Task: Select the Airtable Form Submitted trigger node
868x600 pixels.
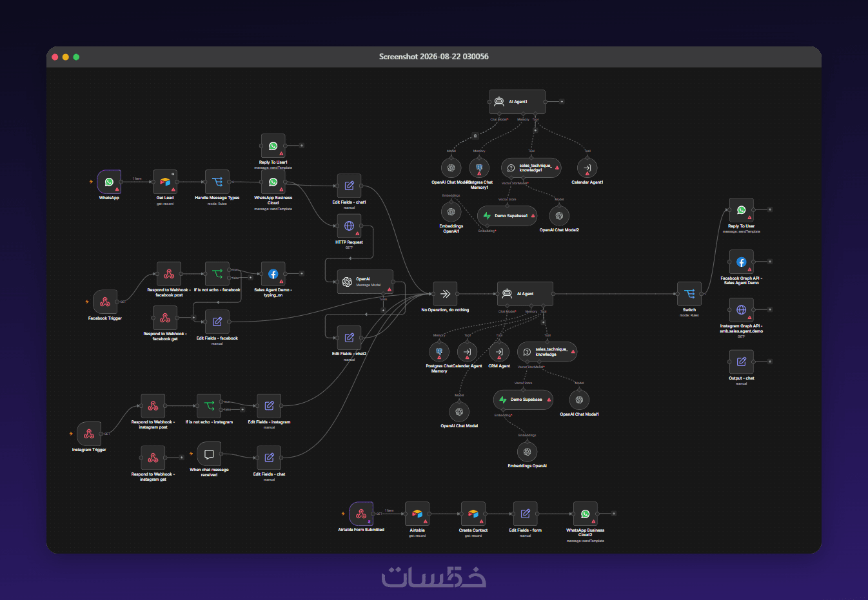Action: pyautogui.click(x=361, y=514)
